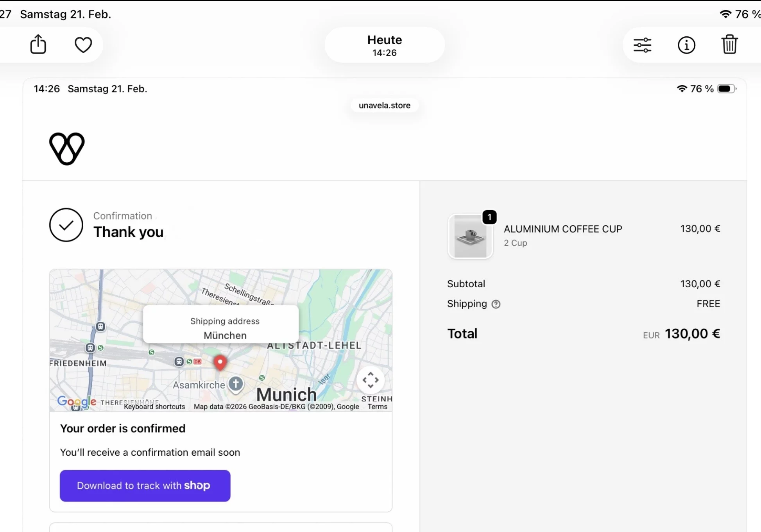Click the "2 Cup" variant text
The height and width of the screenshot is (532, 761).
(x=515, y=243)
